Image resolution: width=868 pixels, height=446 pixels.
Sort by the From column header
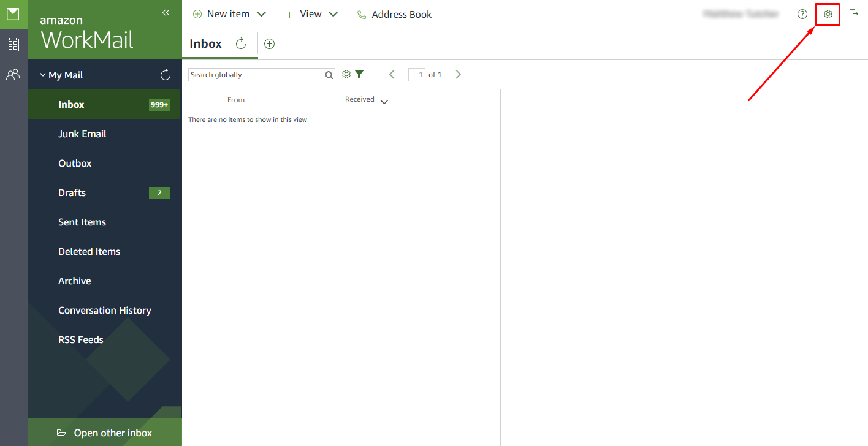[x=236, y=100]
